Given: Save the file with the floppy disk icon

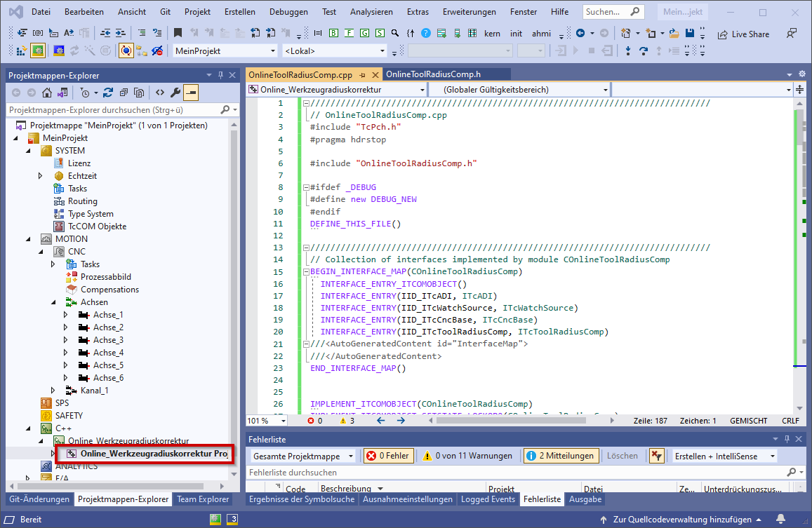Looking at the screenshot, I should 690,33.
